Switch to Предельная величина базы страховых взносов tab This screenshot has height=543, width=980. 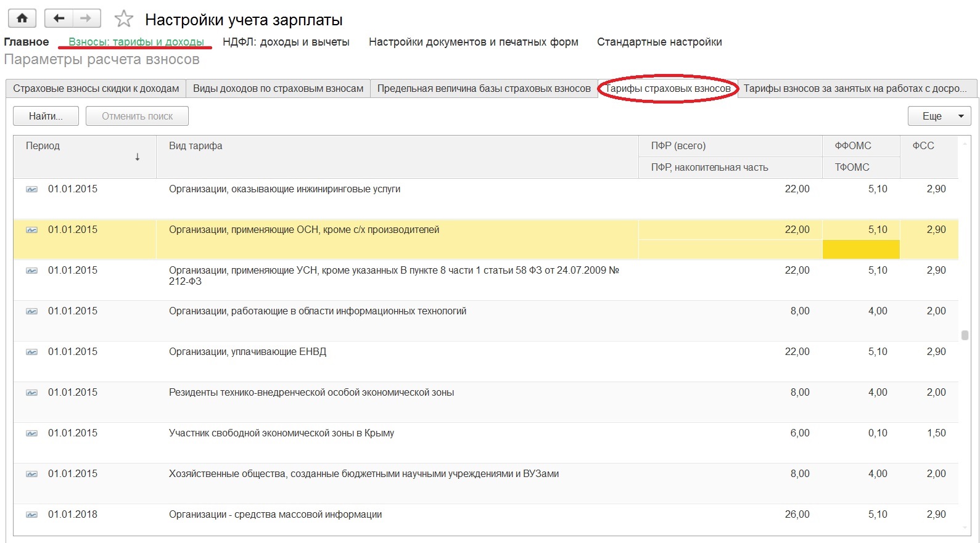tap(484, 89)
